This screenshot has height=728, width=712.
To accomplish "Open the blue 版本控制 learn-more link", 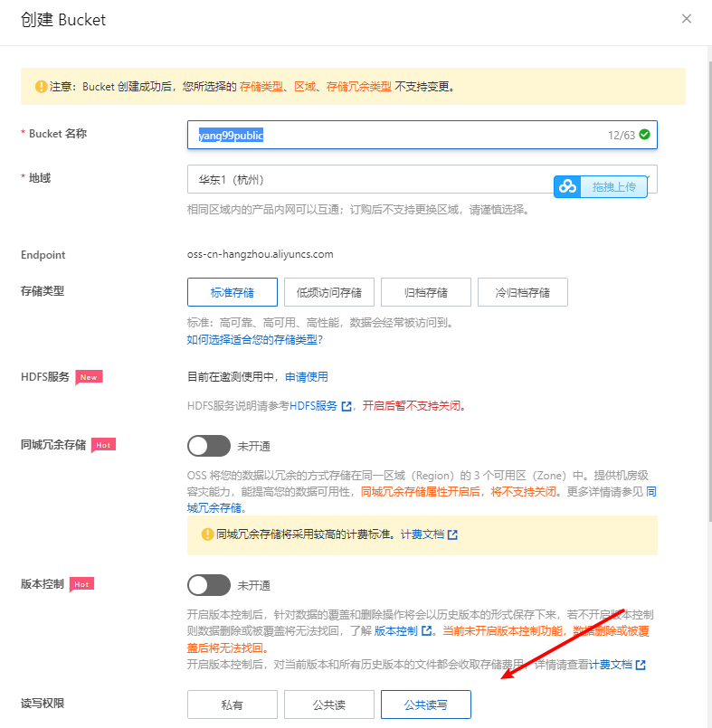I will 396,631.
